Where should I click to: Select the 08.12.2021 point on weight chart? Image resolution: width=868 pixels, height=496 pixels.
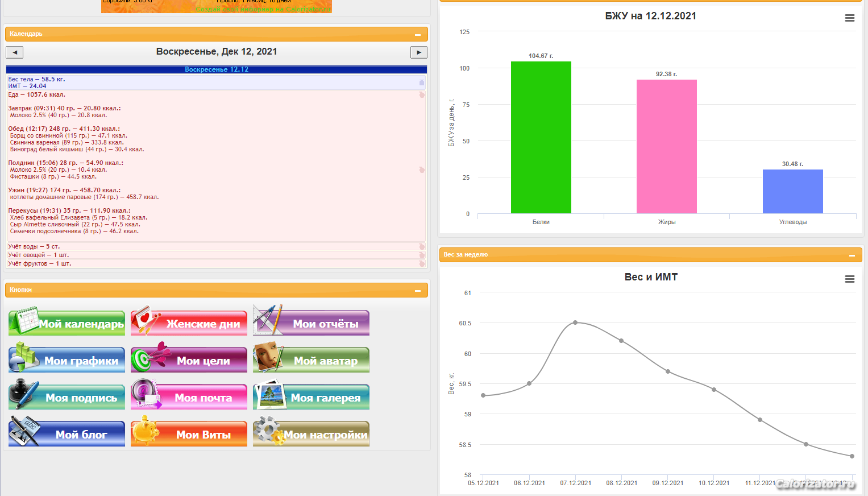[x=621, y=341]
